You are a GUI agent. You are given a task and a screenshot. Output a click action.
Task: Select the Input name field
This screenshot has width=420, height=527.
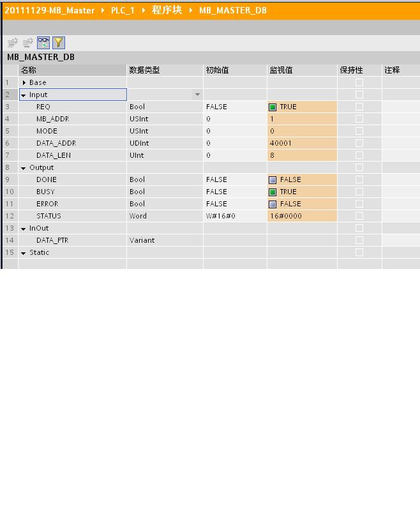pyautogui.click(x=73, y=95)
